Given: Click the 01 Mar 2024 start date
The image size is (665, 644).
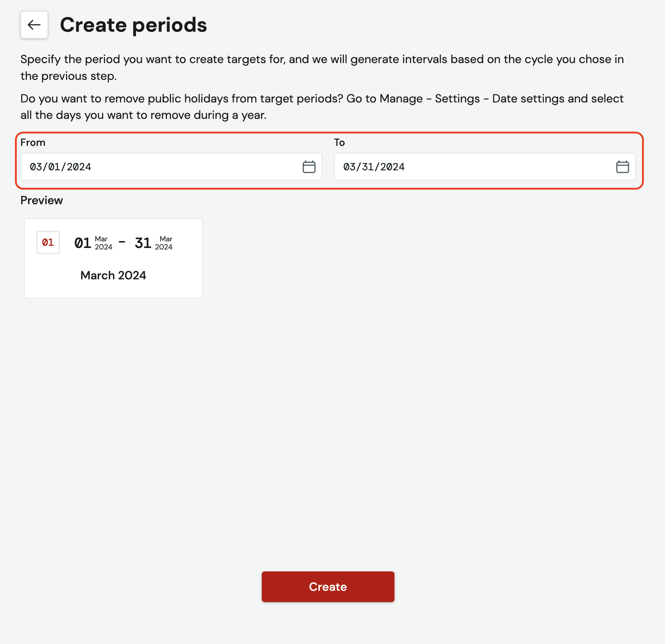Looking at the screenshot, I should pos(93,243).
